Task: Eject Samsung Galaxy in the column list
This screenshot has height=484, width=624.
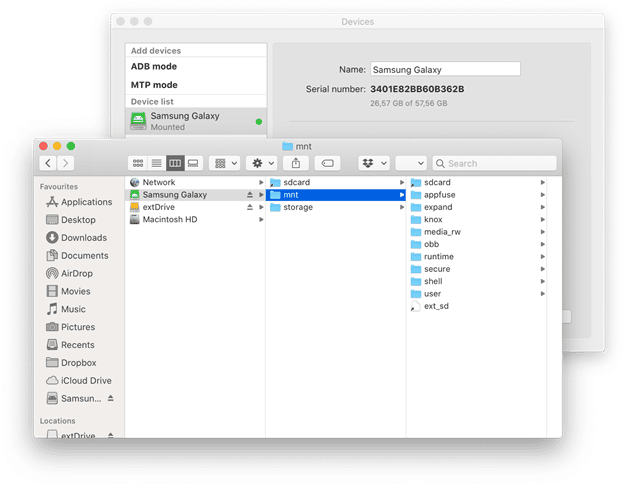Action: [x=249, y=195]
